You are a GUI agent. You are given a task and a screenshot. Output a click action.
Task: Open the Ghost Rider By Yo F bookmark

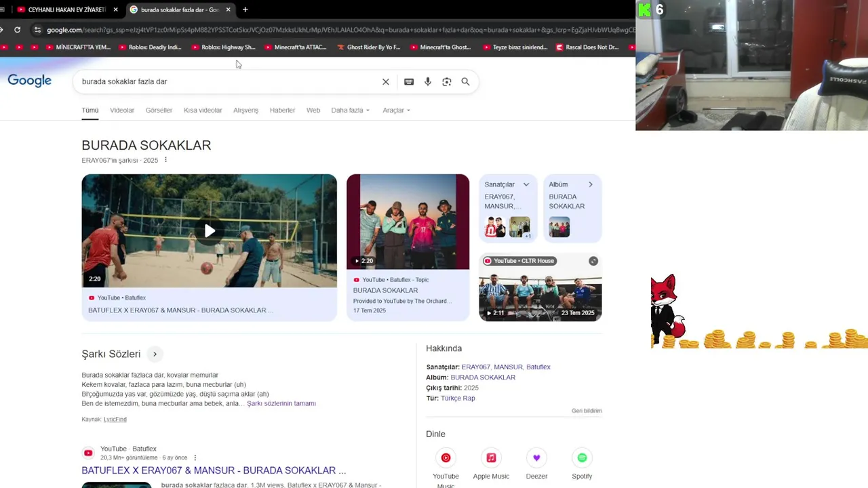click(x=369, y=47)
